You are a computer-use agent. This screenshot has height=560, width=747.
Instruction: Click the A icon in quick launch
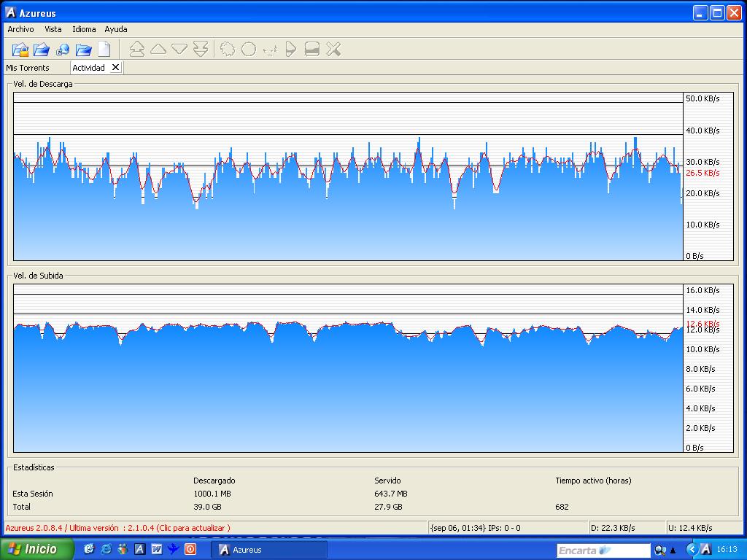139,549
